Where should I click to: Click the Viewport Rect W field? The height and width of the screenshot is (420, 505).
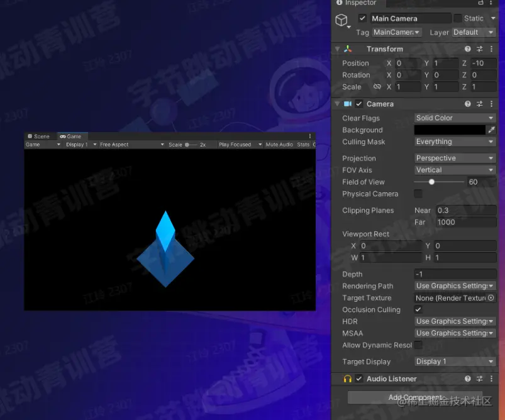point(391,258)
